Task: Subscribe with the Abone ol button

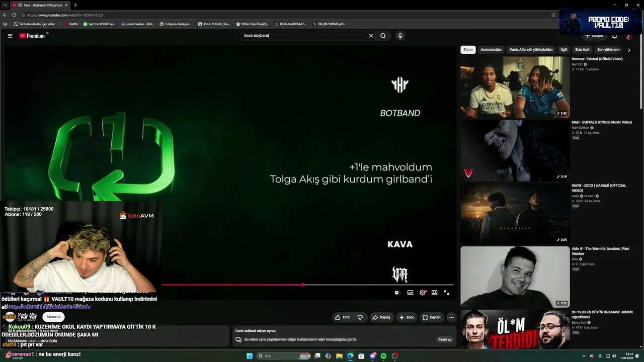Action: coord(53,317)
